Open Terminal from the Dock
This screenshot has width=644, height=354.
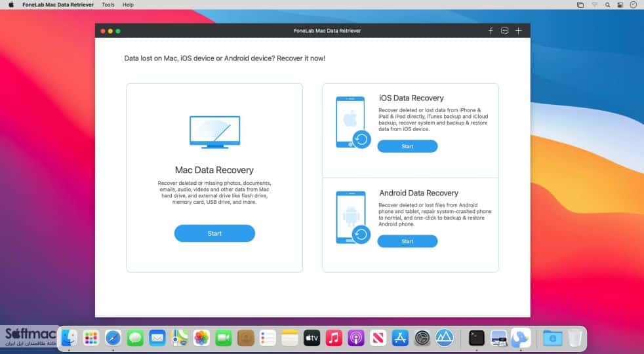coord(476,338)
